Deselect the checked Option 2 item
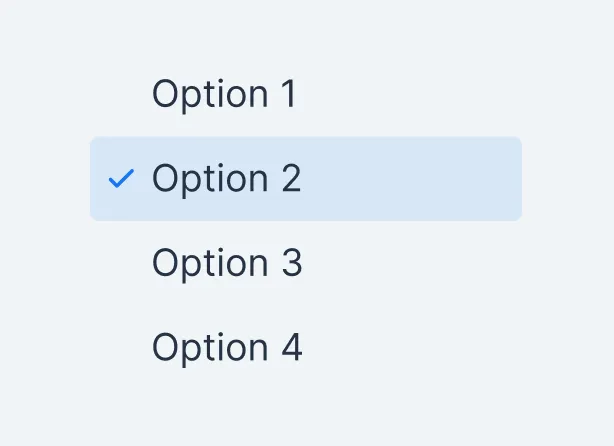614x446 pixels. [x=305, y=179]
